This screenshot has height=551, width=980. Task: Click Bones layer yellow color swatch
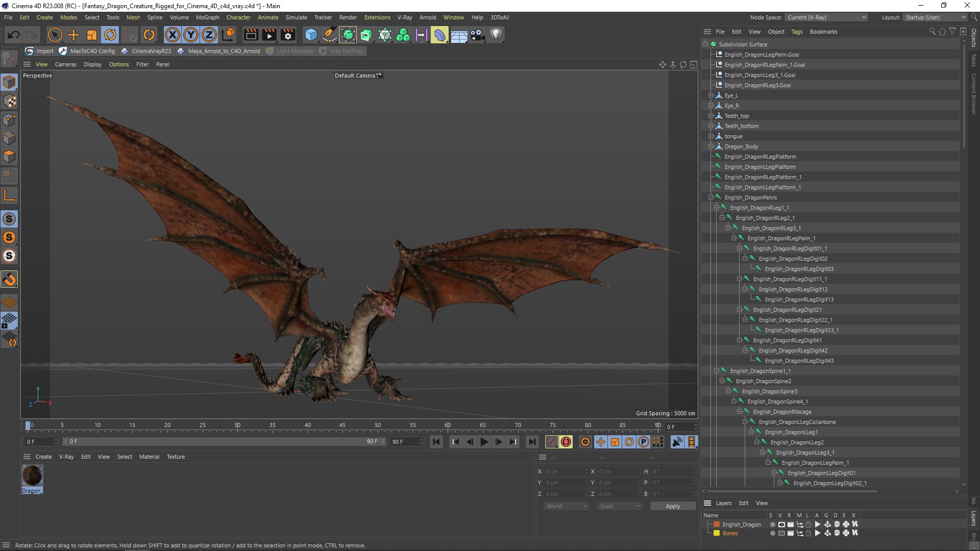[717, 533]
